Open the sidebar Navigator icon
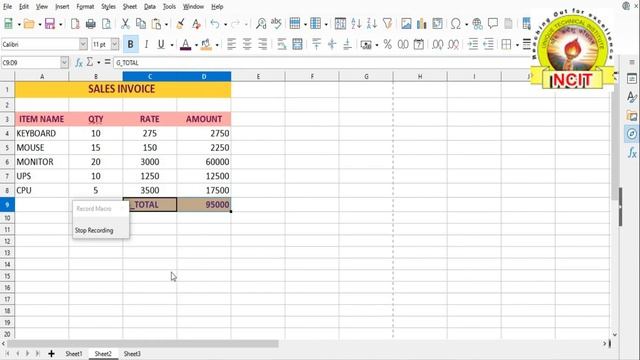This screenshot has width=640, height=360. coord(631,134)
